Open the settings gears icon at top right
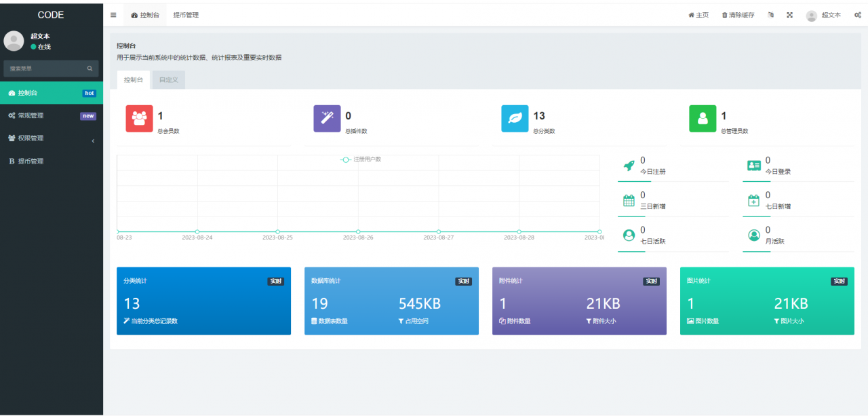The width and height of the screenshot is (868, 416). click(857, 15)
